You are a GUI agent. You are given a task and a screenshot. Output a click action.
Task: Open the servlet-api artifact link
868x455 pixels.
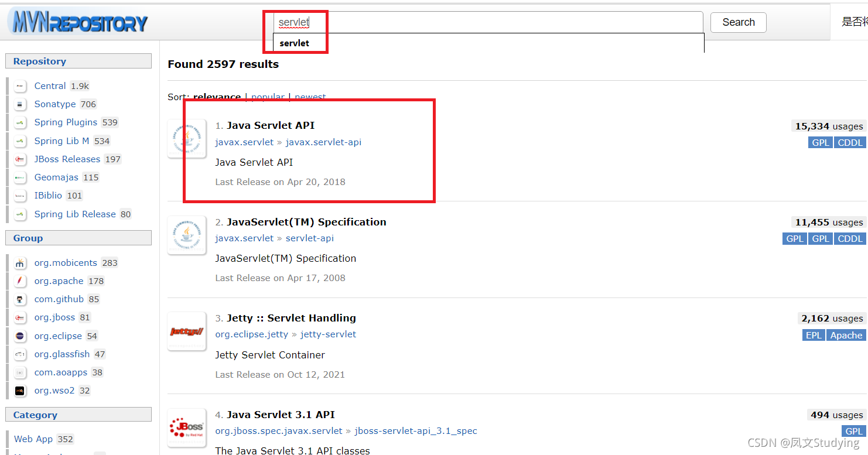point(310,238)
